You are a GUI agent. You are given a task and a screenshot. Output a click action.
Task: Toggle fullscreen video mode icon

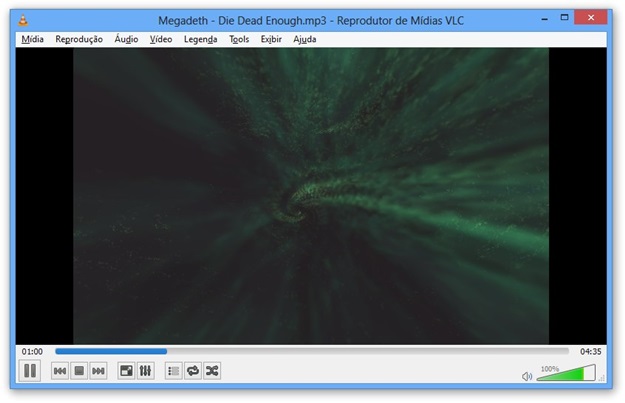[x=126, y=371]
